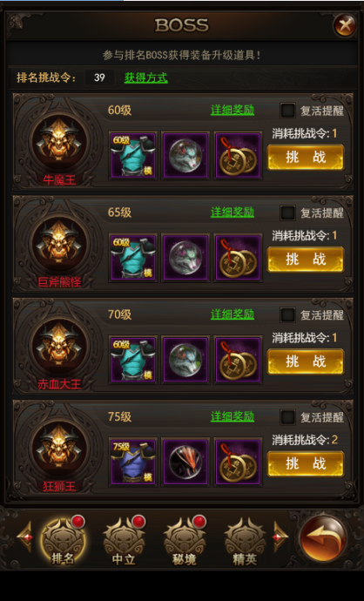Image resolution: width=364 pixels, height=601 pixels.
Task: Enable 复活提醒 for the 60级 boss
Action: click(x=287, y=111)
